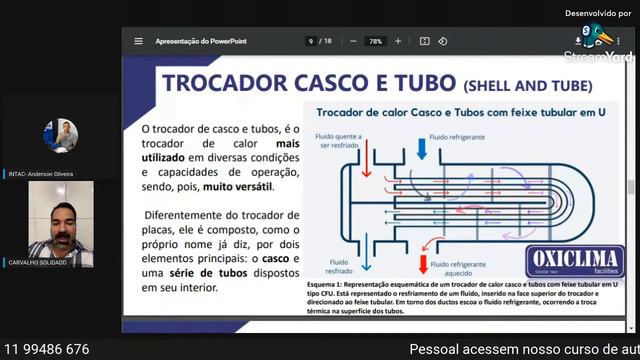Click the INTAC- Anderson Oliveira participant avatar

click(61, 136)
